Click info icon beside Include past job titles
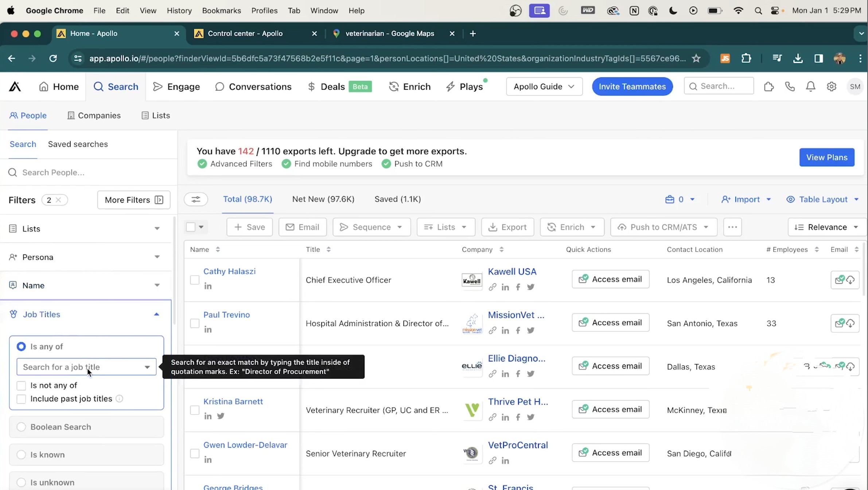The width and height of the screenshot is (868, 490). coord(119,399)
